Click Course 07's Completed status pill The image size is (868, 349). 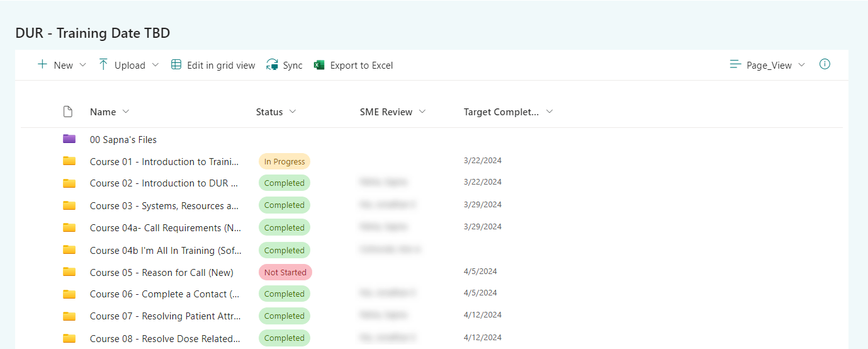[x=285, y=316]
